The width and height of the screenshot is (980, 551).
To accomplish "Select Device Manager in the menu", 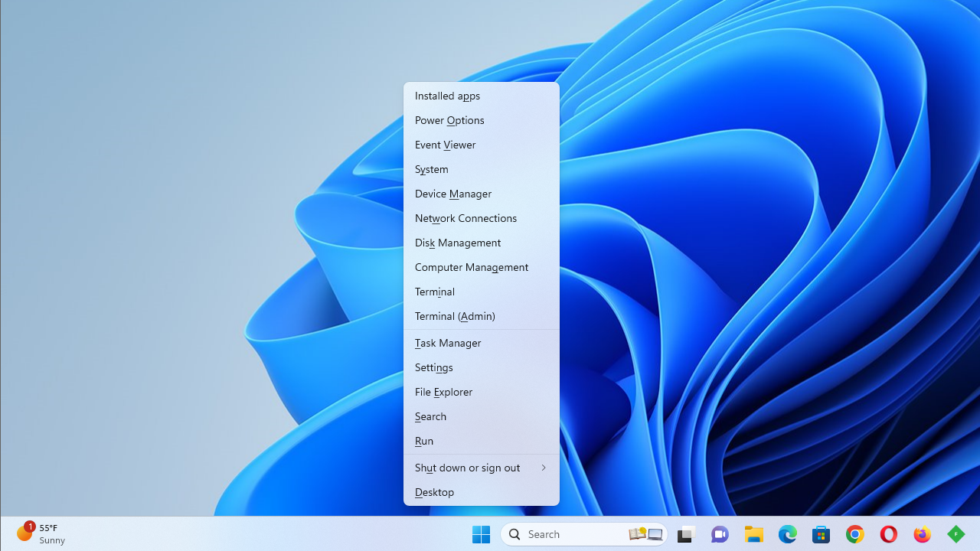I will (453, 194).
